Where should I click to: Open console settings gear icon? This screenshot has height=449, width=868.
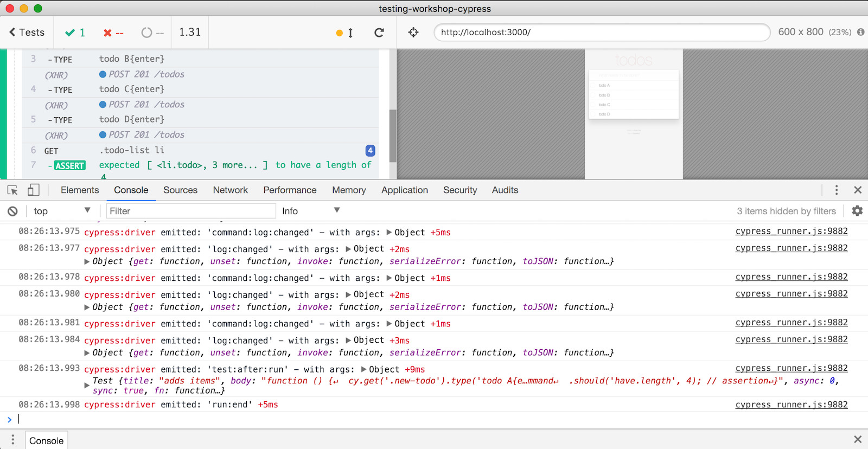tap(857, 211)
